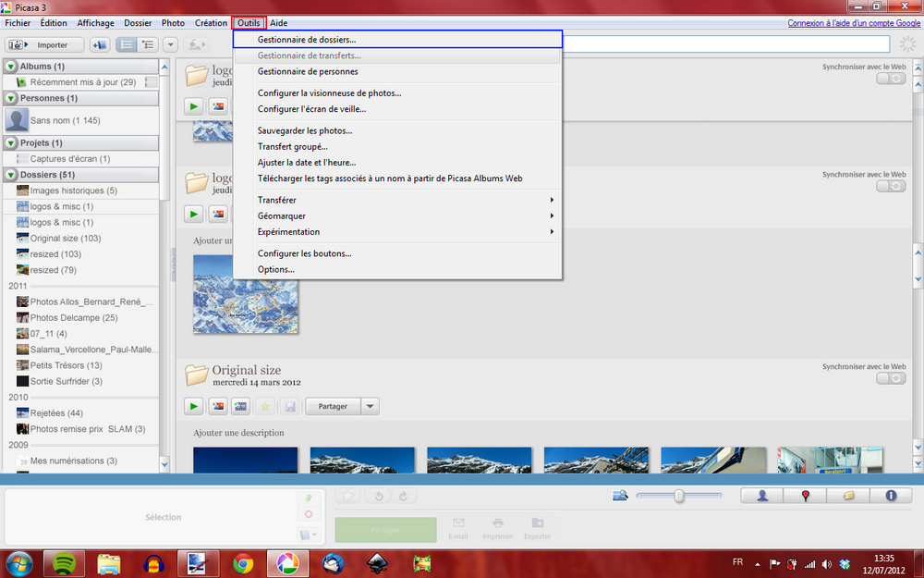Open the Tags panel icon

pos(848,496)
